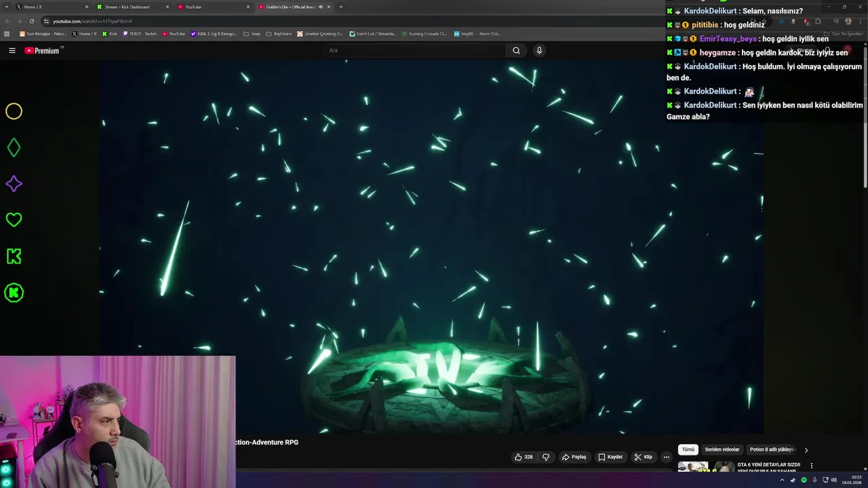Share the video with Paylaş

click(x=574, y=457)
